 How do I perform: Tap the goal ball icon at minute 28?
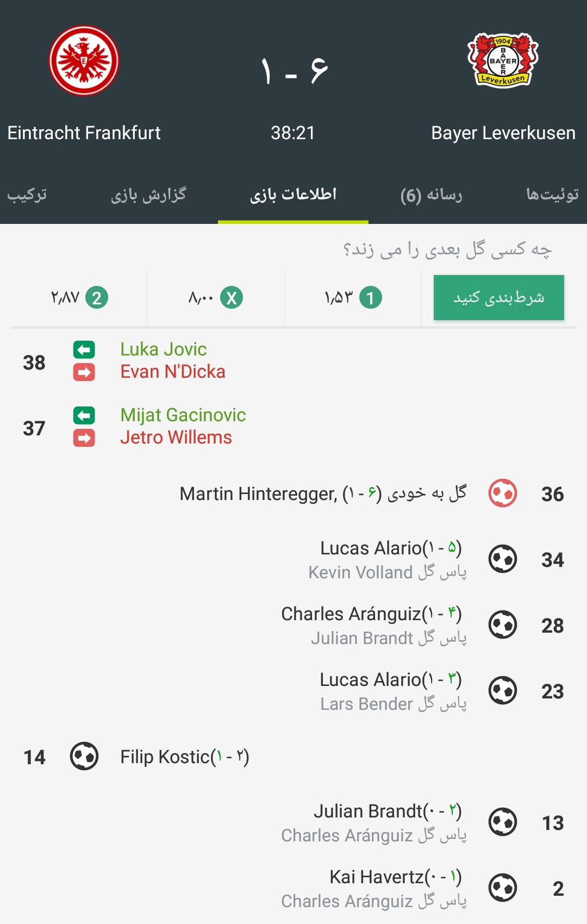(x=503, y=625)
